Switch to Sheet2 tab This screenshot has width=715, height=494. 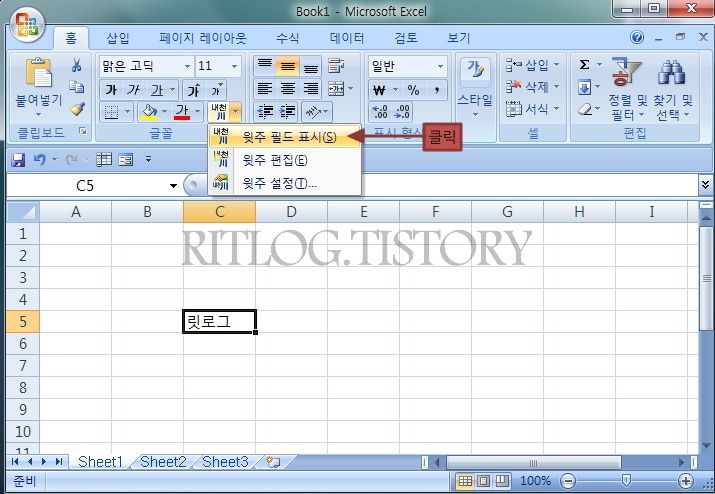click(163, 462)
